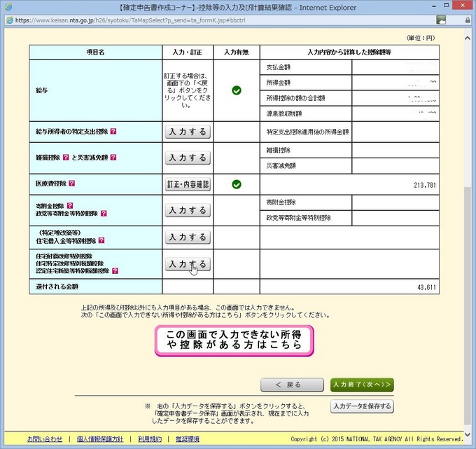Viewport: 476px width, 449px height.
Task: Save data with 入力データを保存する button
Action: pos(361,406)
